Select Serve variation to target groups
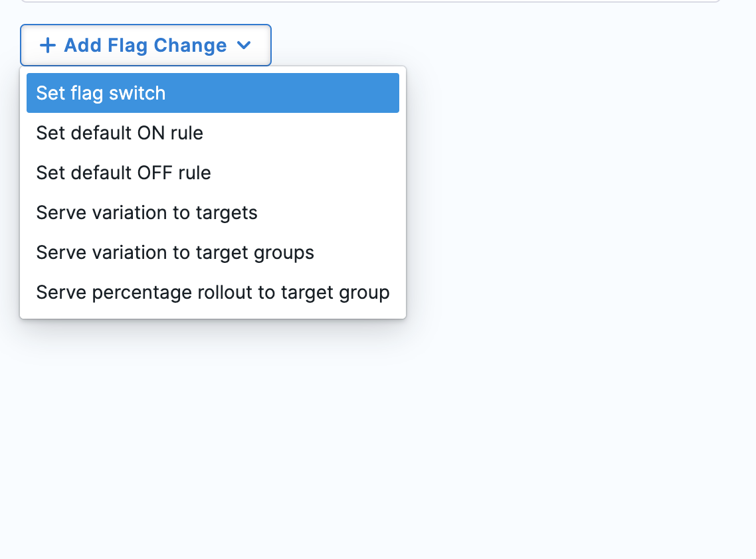Image resolution: width=756 pixels, height=559 pixels. [175, 252]
